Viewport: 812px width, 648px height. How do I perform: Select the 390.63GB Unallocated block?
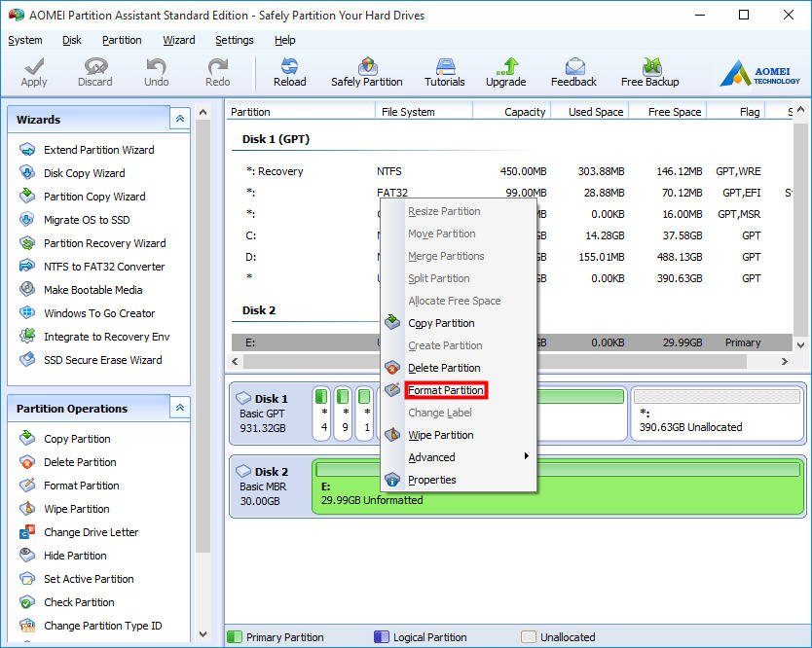(718, 412)
